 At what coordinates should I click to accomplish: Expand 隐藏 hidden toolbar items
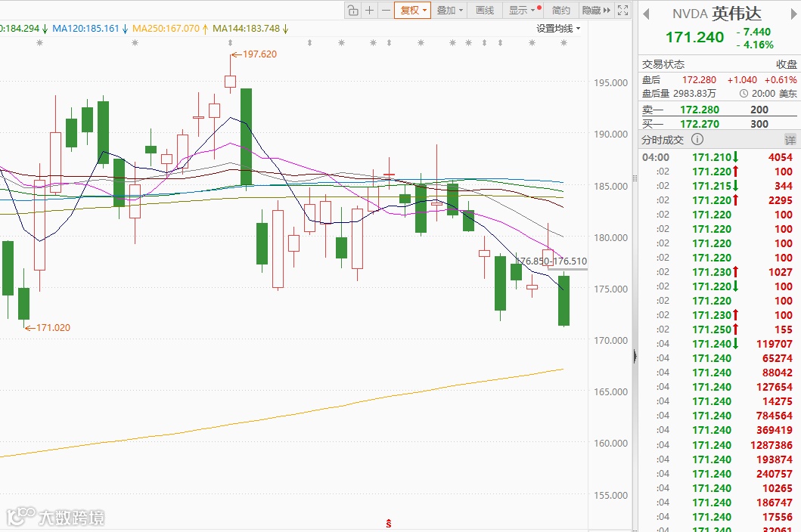(x=596, y=11)
